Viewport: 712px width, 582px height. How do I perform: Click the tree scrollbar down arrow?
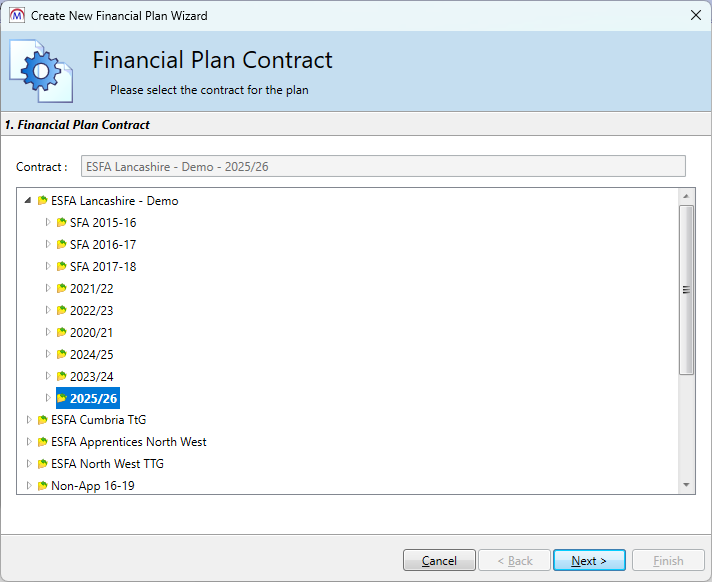point(686,484)
